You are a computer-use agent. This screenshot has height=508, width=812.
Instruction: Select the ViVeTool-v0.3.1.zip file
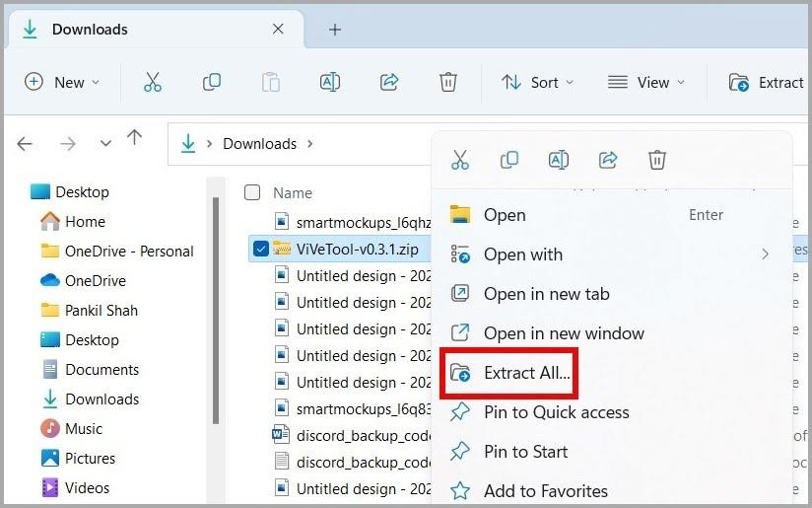358,249
